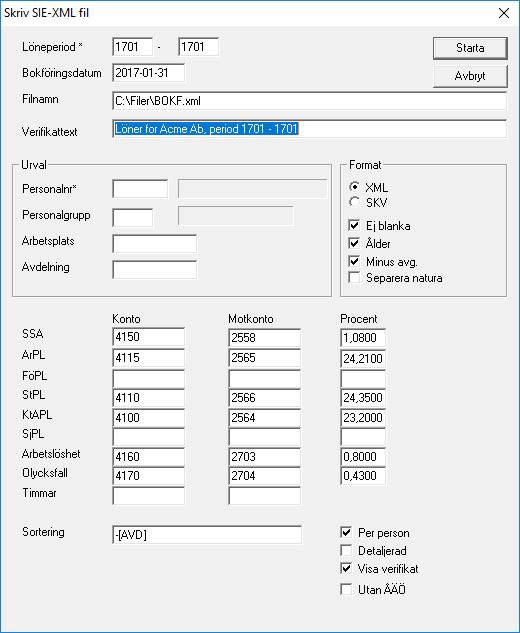Close the Skriv SIE-XML fil dialog
The height and width of the screenshot is (633, 520).
coord(504,13)
